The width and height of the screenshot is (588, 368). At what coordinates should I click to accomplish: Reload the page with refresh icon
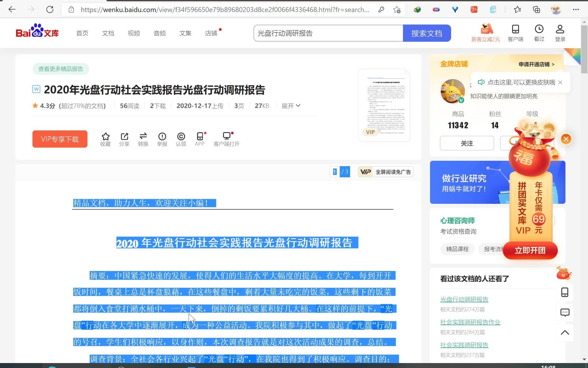(x=50, y=9)
